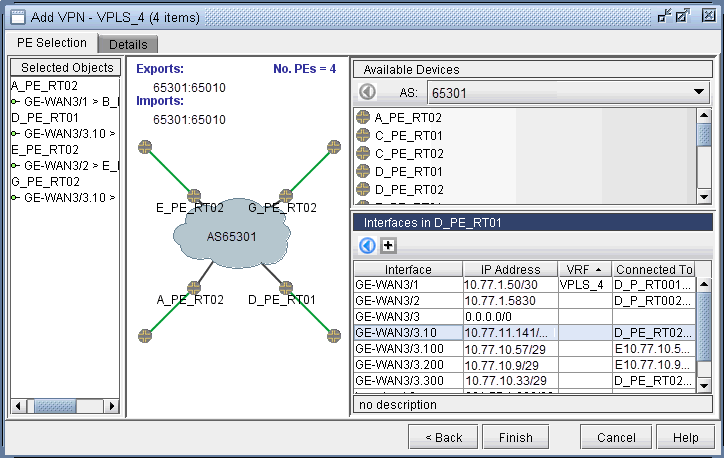Select the A_PE_RT02 router in diagram

tap(195, 286)
